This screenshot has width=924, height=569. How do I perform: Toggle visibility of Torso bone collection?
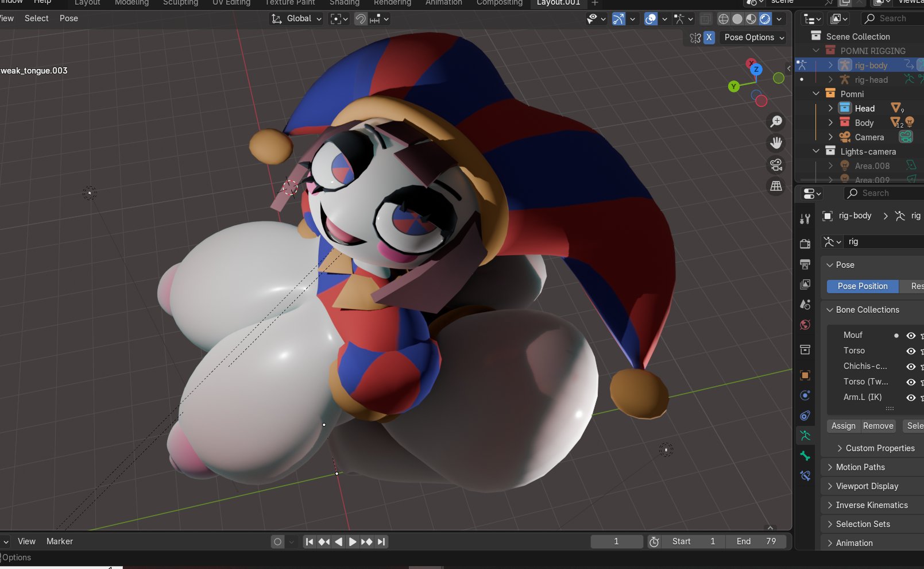point(911,351)
